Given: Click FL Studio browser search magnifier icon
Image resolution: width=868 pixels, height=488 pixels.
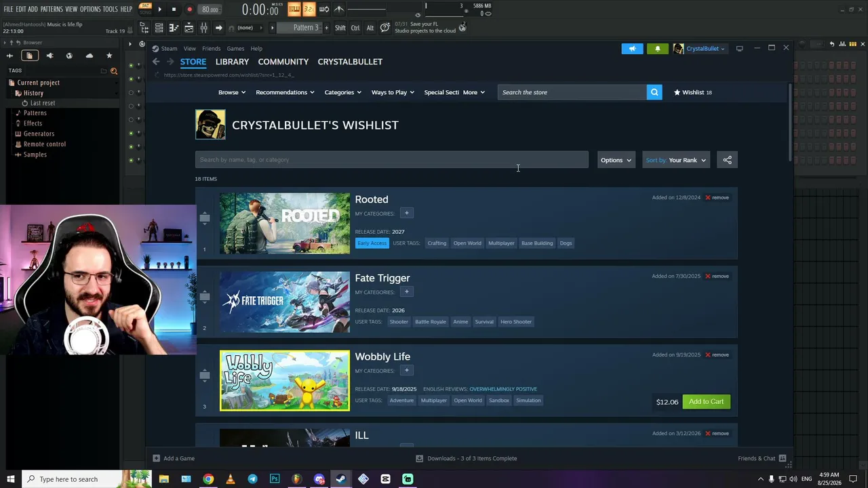Looking at the screenshot, I should (x=114, y=70).
